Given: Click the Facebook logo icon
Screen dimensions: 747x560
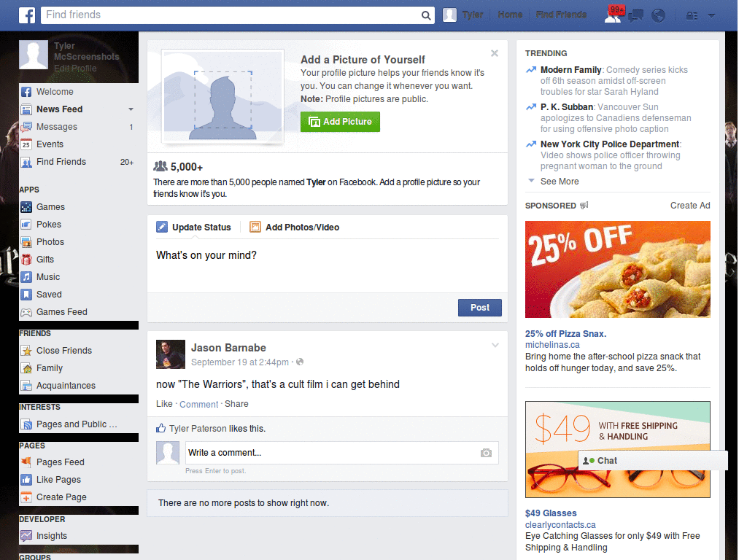Looking at the screenshot, I should [27, 15].
